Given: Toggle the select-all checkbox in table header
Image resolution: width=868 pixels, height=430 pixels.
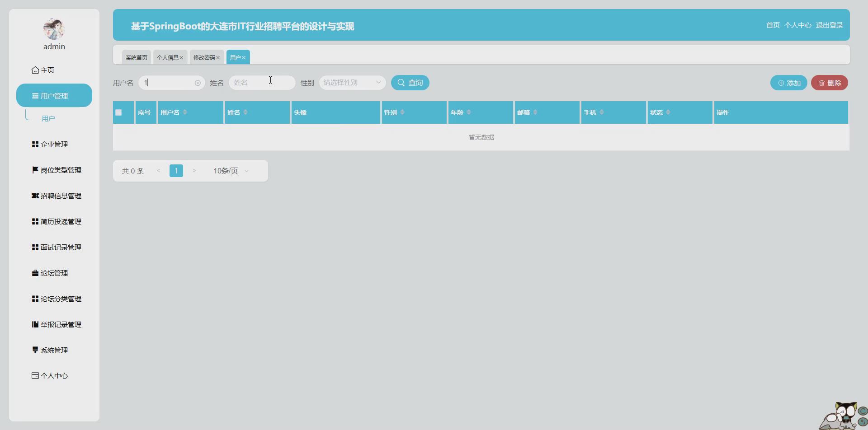Looking at the screenshot, I should (x=118, y=112).
